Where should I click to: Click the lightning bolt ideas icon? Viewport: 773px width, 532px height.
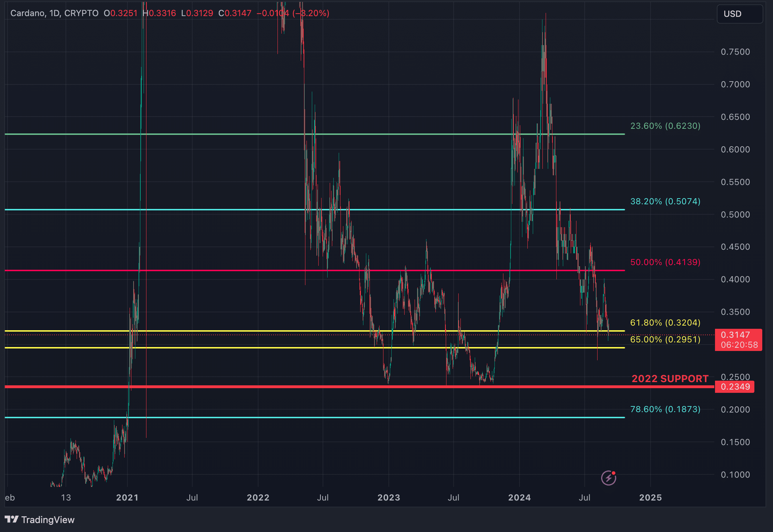pyautogui.click(x=608, y=478)
